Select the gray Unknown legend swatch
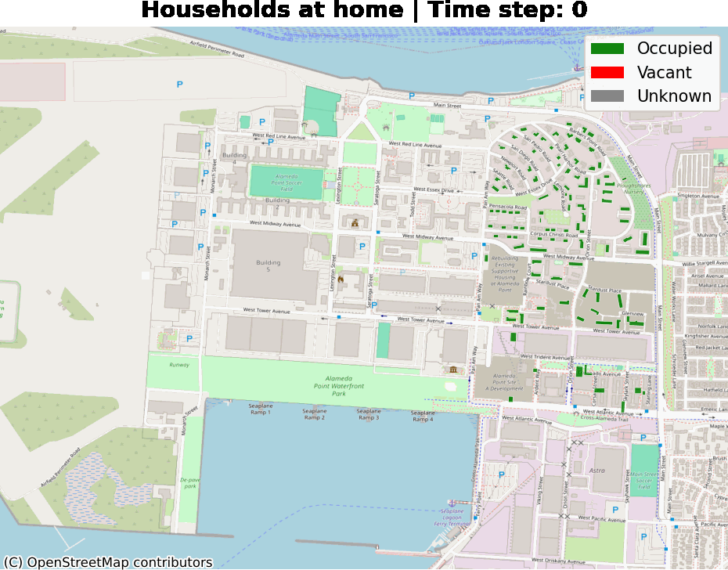 pyautogui.click(x=607, y=97)
